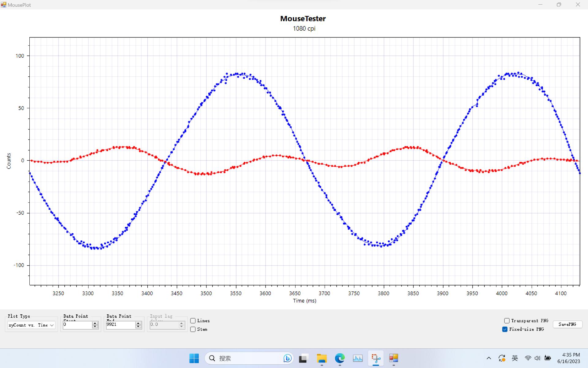Open File Explorer from the taskbar
Image resolution: width=588 pixels, height=368 pixels.
(x=322, y=358)
